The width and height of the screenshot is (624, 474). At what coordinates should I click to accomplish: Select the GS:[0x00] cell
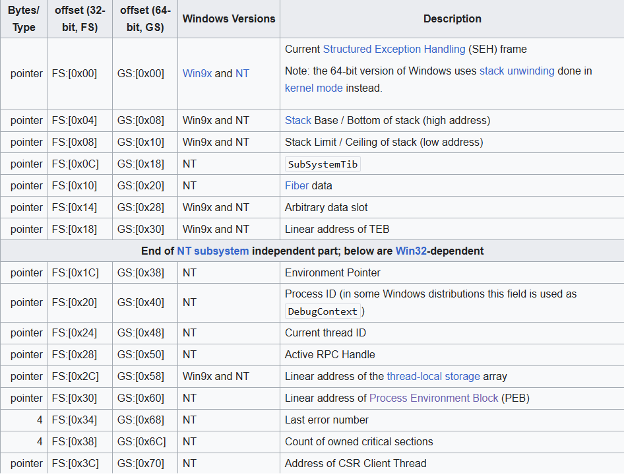pyautogui.click(x=145, y=74)
